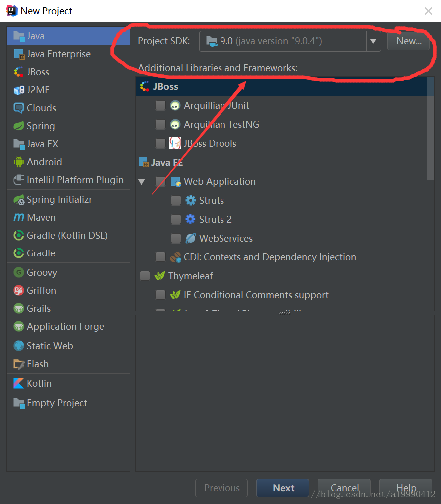Choose the JBoss icon in sidebar
Screen dimensions: 441x504
click(19, 72)
